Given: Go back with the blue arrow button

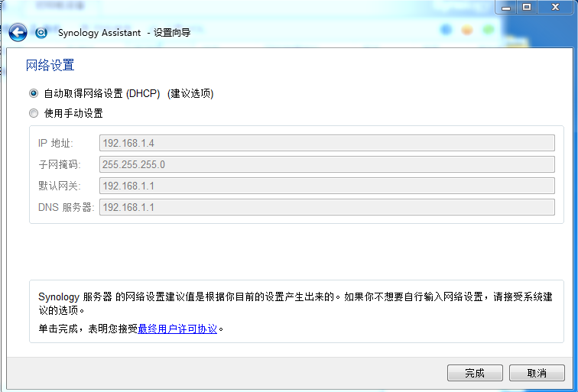Looking at the screenshot, I should [18, 32].
